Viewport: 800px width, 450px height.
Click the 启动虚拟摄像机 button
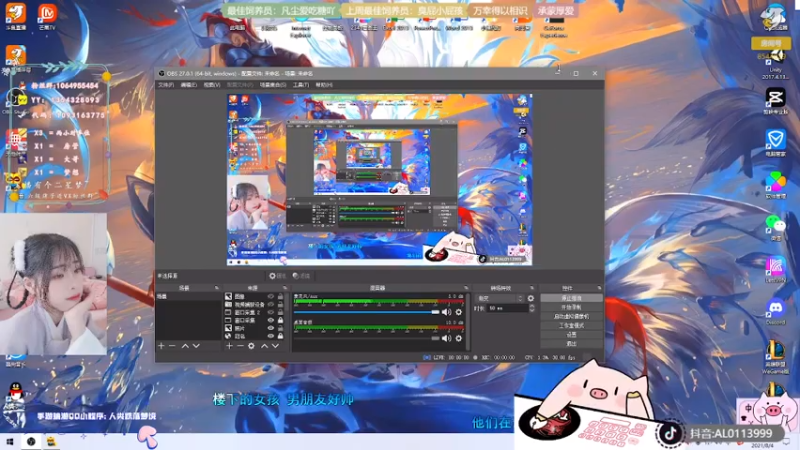[x=571, y=316]
